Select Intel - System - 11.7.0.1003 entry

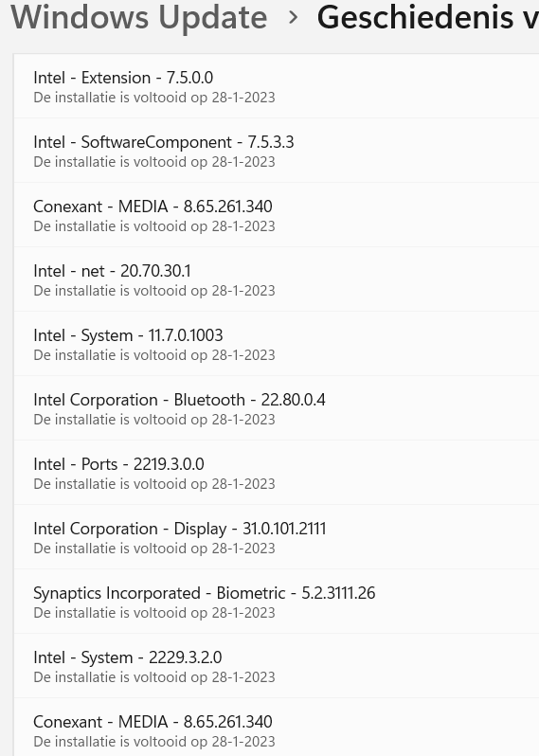point(277,344)
